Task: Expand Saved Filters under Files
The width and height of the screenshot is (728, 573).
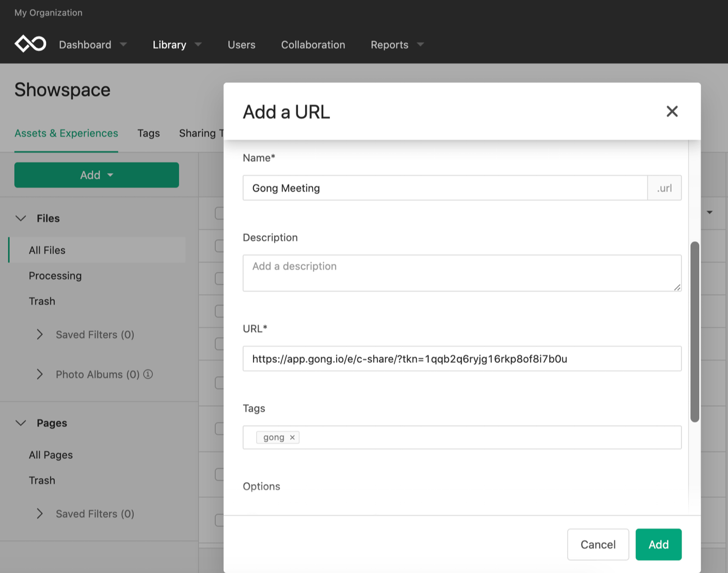Action: pos(40,334)
